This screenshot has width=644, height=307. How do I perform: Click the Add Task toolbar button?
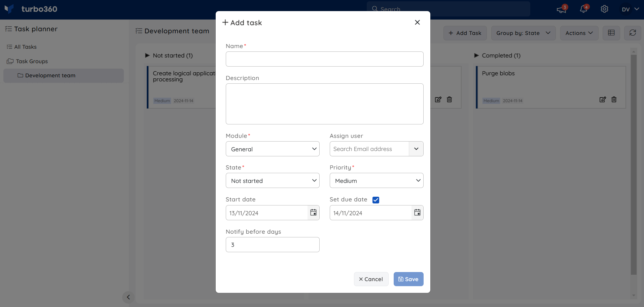[x=465, y=33]
